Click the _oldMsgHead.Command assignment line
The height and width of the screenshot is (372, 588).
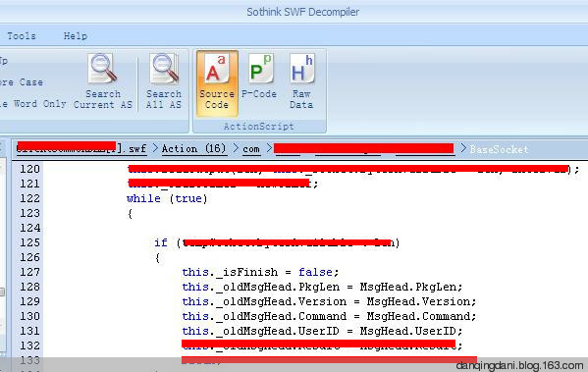329,316
